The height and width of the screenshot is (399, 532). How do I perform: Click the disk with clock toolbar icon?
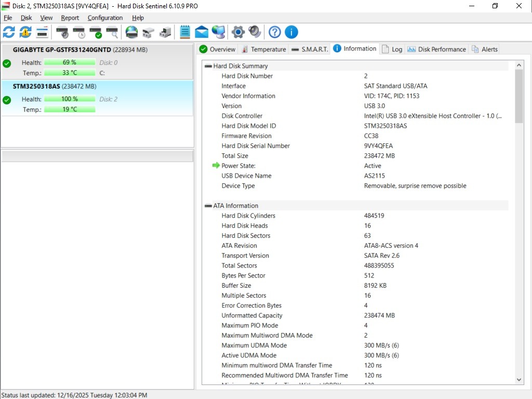point(79,32)
